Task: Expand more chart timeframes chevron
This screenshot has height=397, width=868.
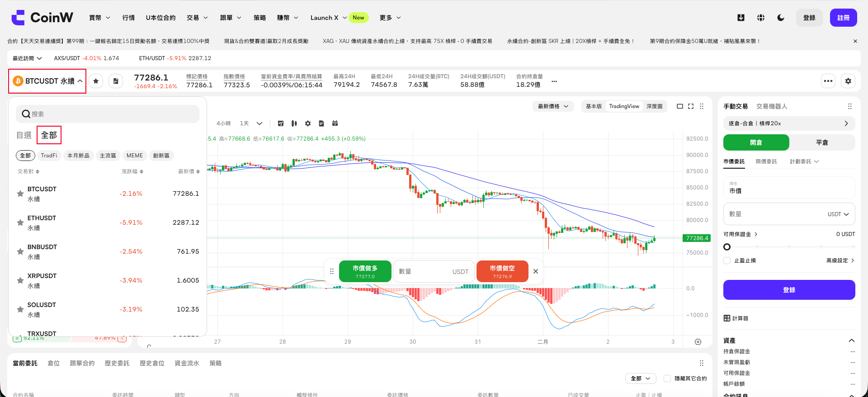Action: click(259, 123)
